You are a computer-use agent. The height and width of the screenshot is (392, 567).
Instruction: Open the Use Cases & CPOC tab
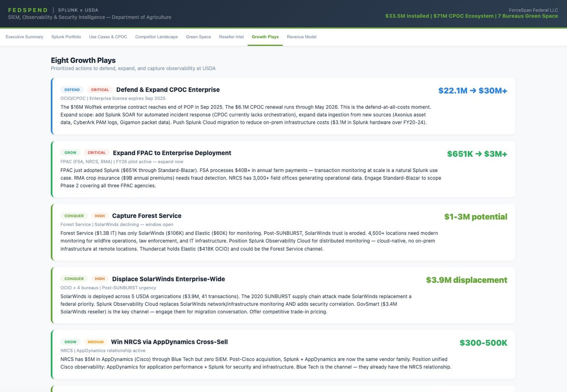[108, 37]
